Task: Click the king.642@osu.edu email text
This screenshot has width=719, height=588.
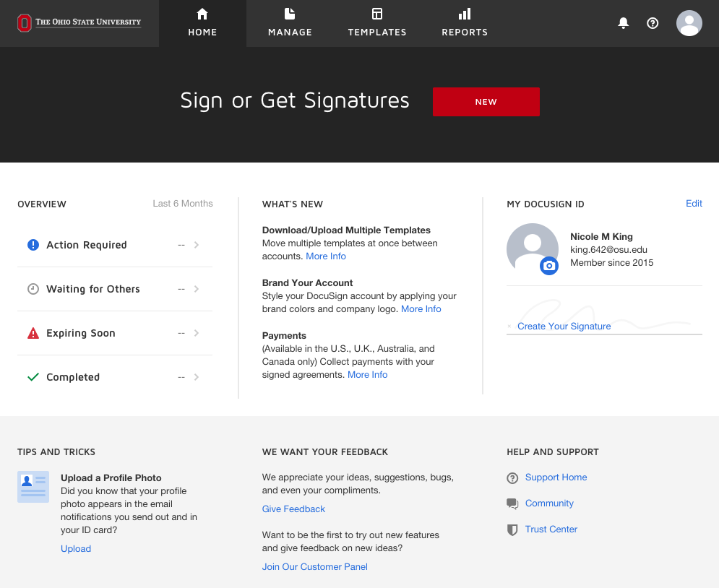Action: coord(608,250)
